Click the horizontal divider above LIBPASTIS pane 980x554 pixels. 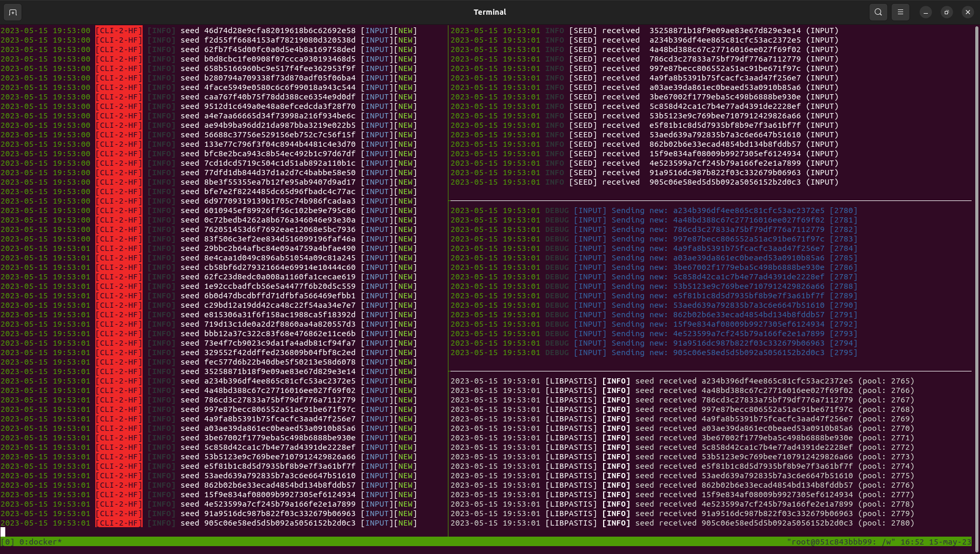[x=711, y=371]
